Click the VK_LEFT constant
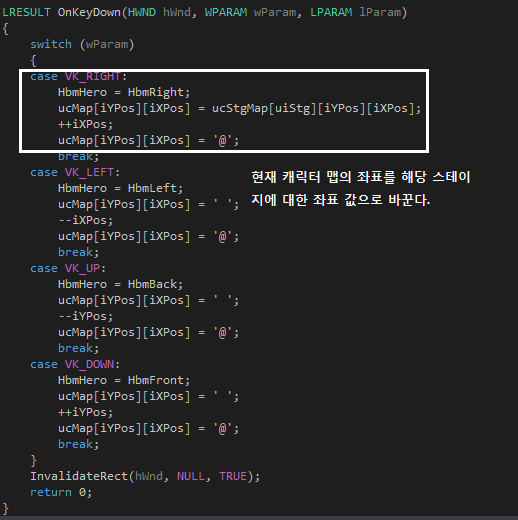This screenshot has height=520, width=518. coord(89,172)
